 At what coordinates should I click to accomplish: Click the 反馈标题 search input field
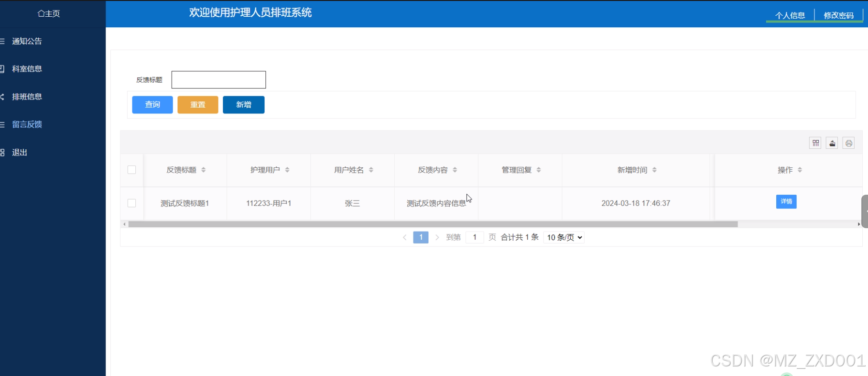point(219,80)
